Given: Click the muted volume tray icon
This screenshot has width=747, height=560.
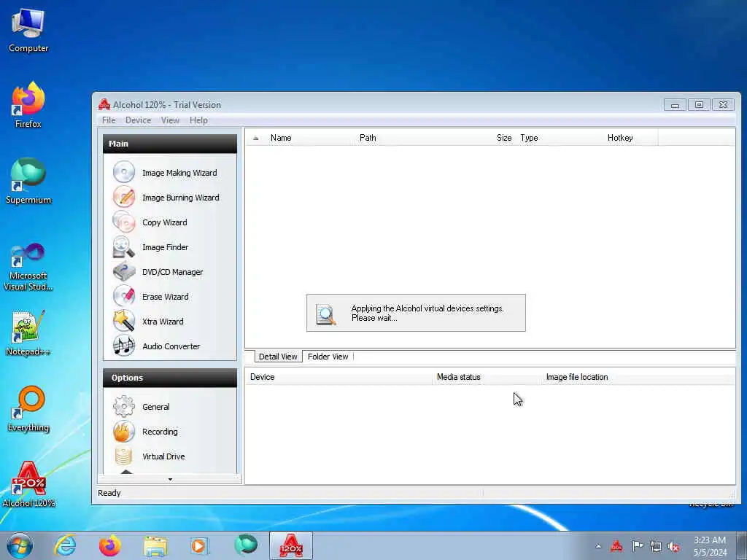Looking at the screenshot, I should point(673,546).
